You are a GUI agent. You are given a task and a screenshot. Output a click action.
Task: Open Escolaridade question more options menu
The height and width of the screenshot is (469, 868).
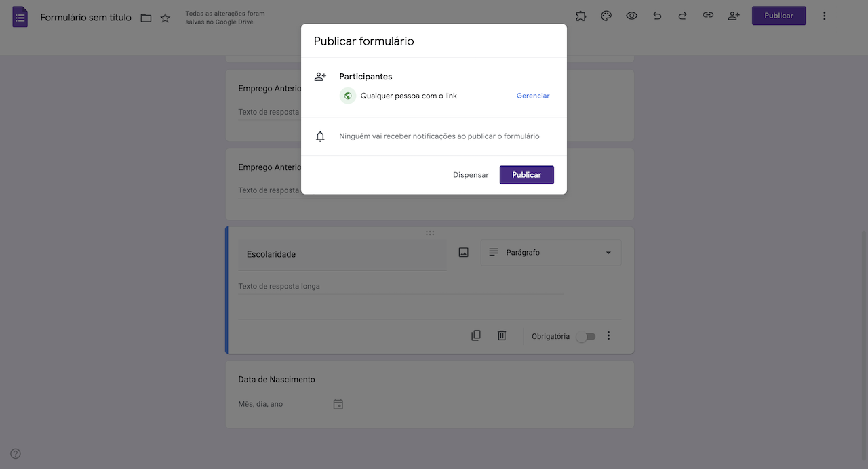point(608,335)
